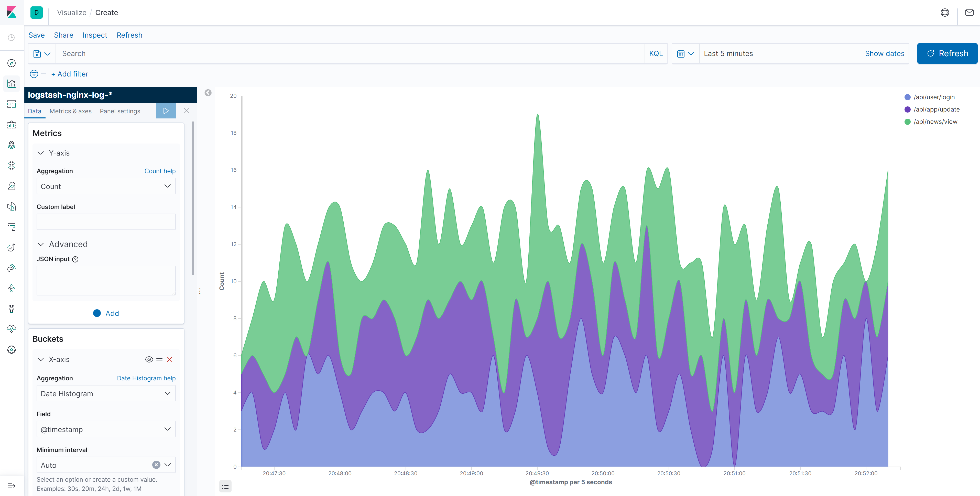Click the D space avatar
This screenshot has width=980, height=496.
click(37, 12)
